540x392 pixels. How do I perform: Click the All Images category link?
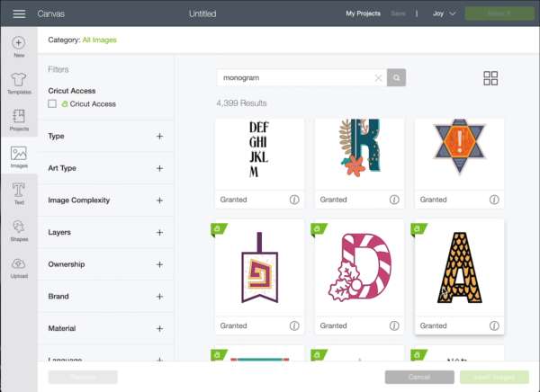[x=99, y=40]
